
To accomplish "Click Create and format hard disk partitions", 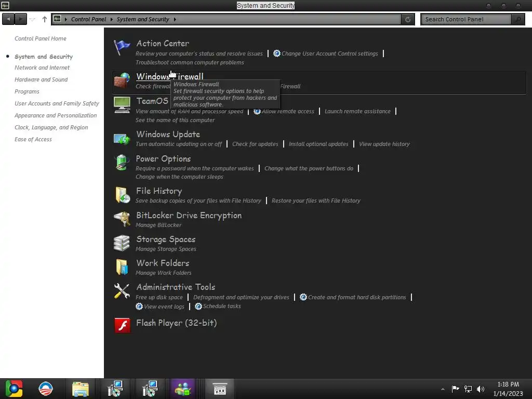I will [357, 297].
